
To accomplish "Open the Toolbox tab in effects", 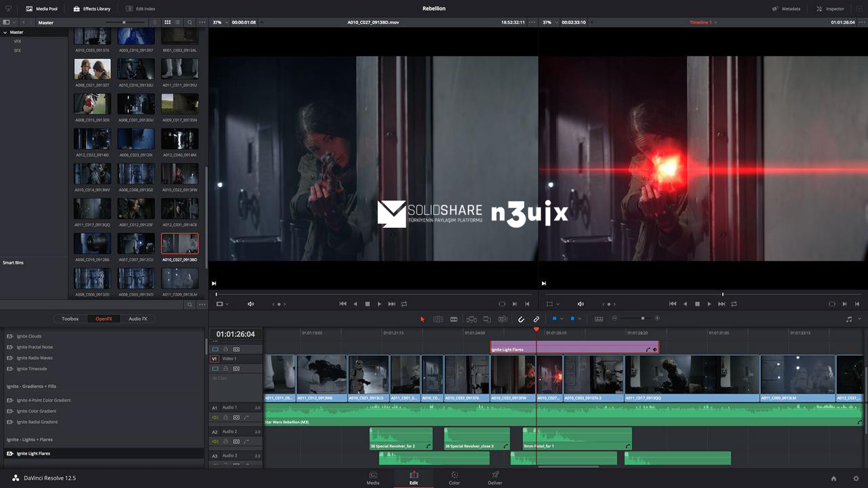I will (x=71, y=319).
